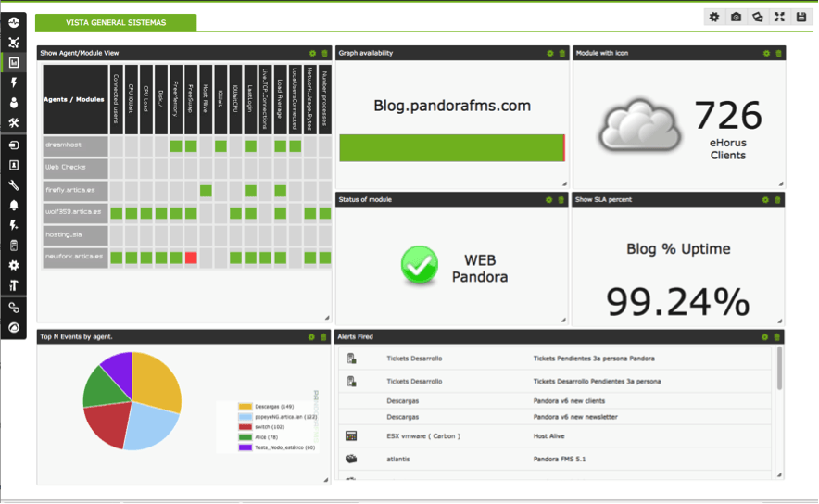The width and height of the screenshot is (819, 504).
Task: Open the Setup gear sidebar icon
Action: tap(14, 265)
